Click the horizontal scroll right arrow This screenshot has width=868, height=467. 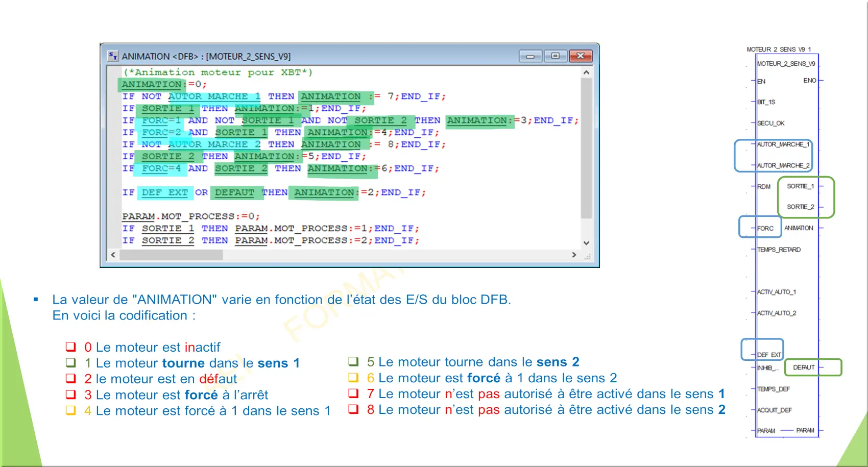click(x=574, y=255)
